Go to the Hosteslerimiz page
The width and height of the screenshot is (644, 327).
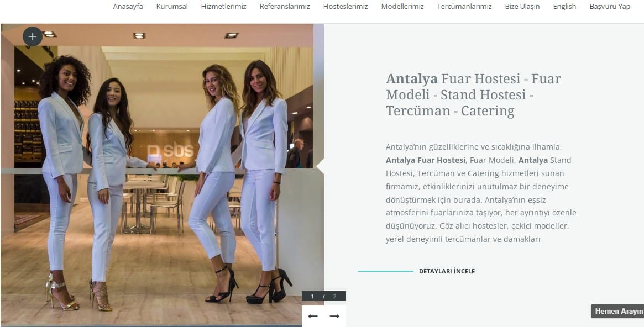[x=345, y=6]
